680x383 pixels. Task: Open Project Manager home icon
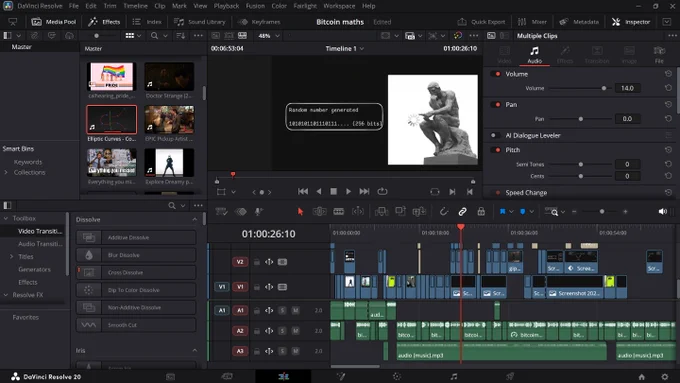pos(641,377)
